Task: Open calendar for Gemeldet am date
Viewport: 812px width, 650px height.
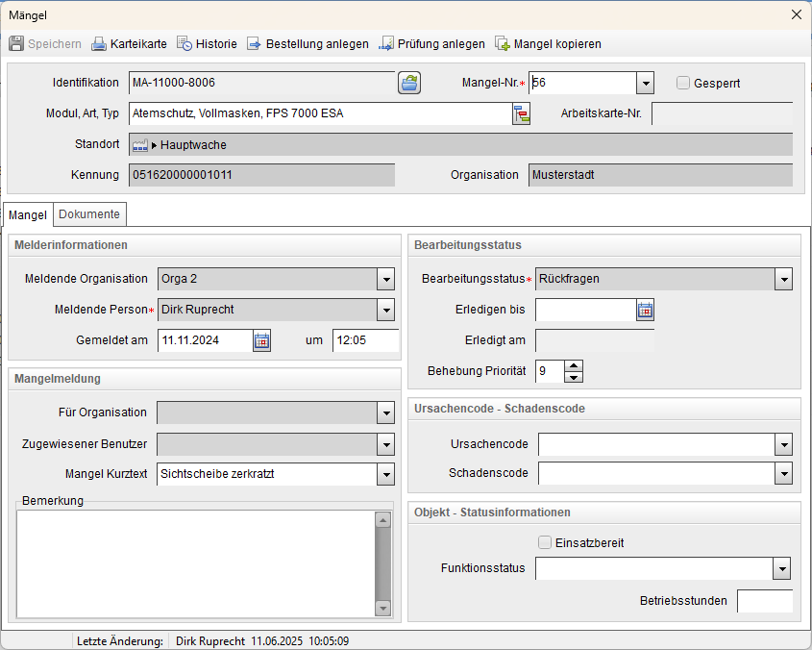Action: coord(261,340)
